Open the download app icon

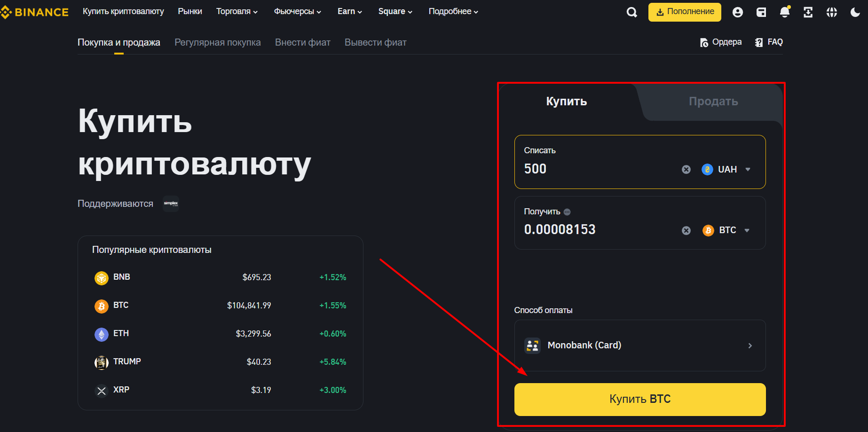pyautogui.click(x=808, y=12)
